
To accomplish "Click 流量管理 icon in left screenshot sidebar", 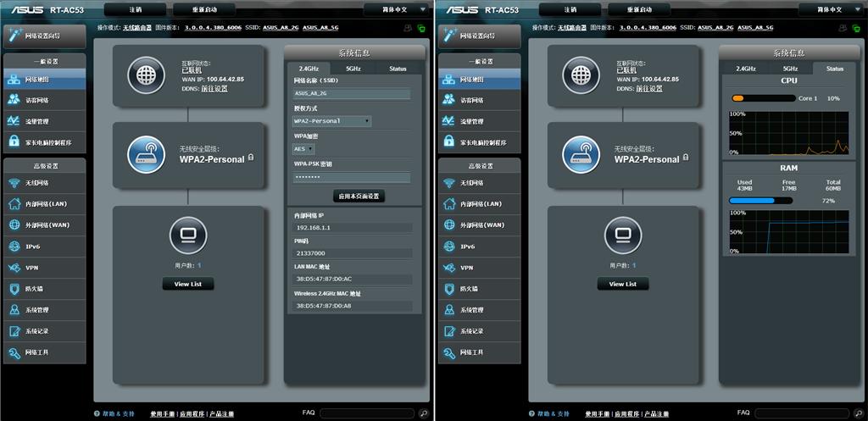I will (14, 121).
